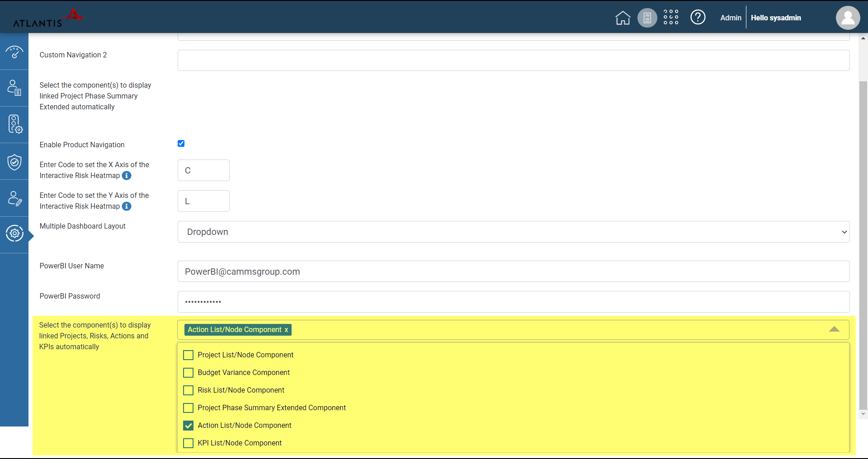Click KPI List/Node Component label text
The width and height of the screenshot is (868, 459).
[240, 443]
